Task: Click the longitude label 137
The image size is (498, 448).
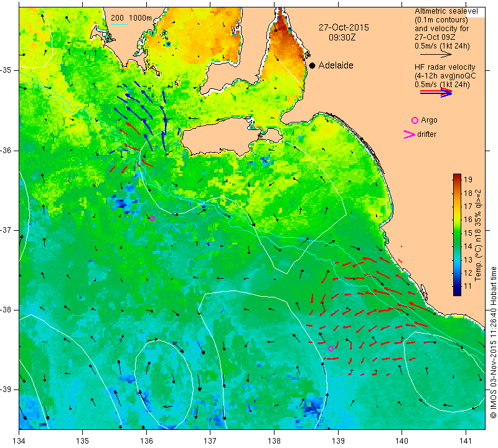Action: (210, 441)
